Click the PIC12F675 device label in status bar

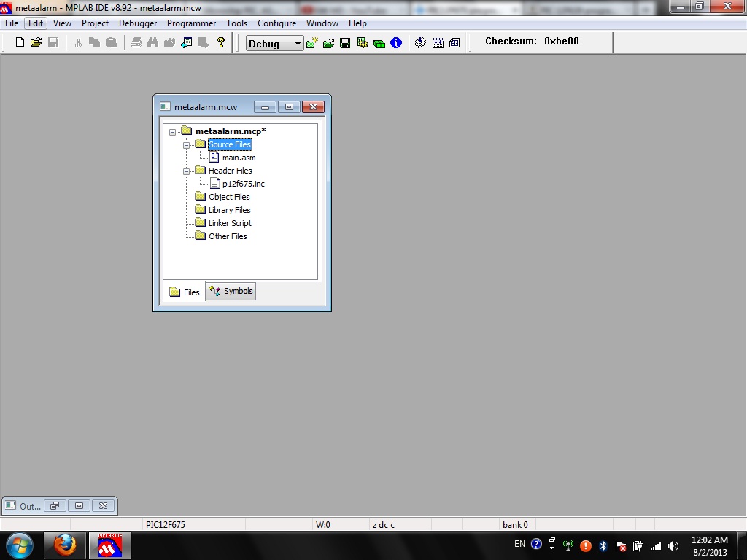pos(166,525)
